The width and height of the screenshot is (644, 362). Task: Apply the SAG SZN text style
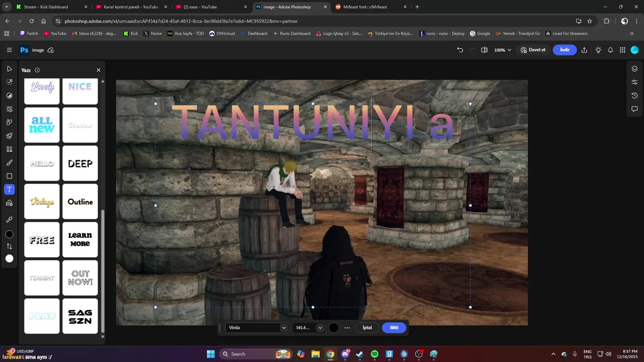point(80,316)
